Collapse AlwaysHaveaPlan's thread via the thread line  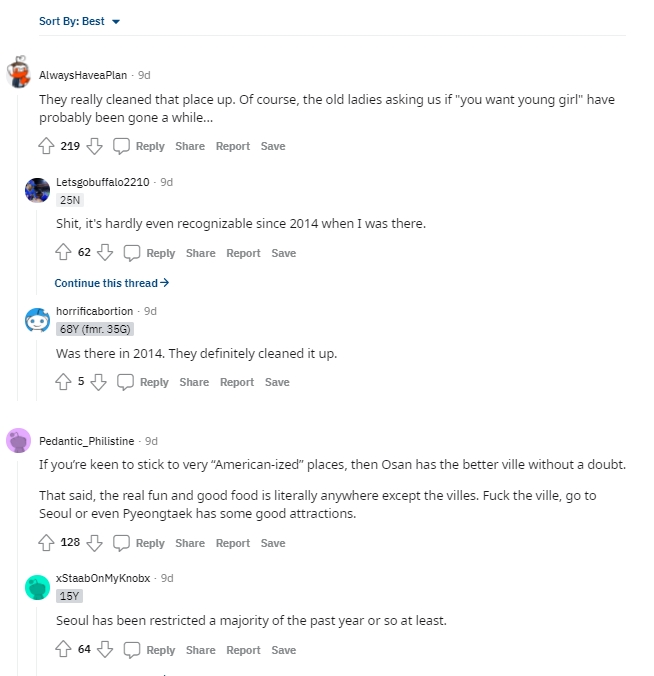(18, 246)
